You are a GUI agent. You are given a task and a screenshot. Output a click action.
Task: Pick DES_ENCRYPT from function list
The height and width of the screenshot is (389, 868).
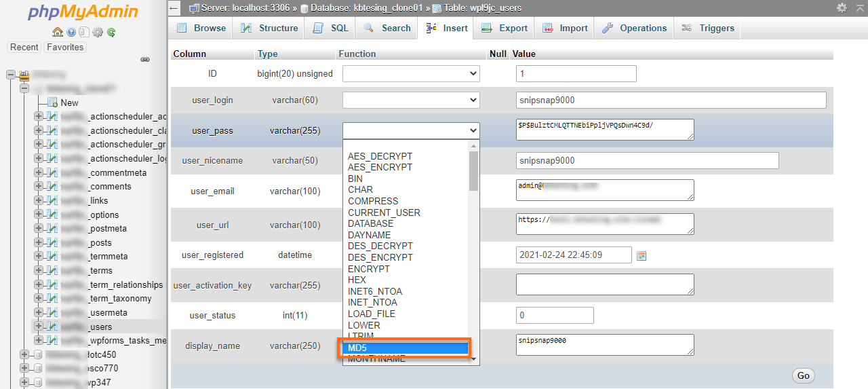406,257
